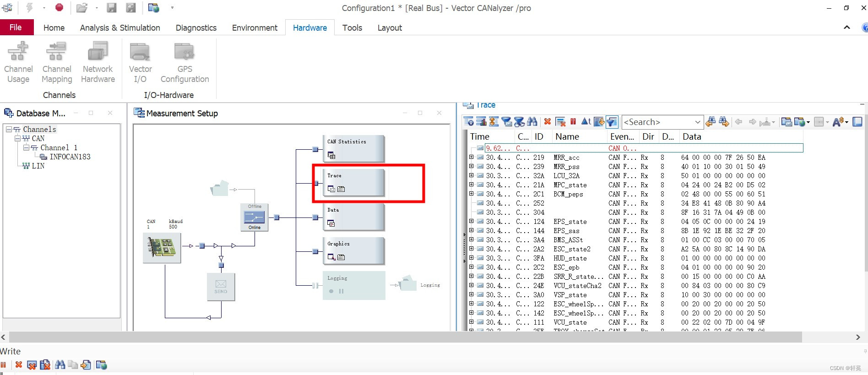Click the save configuration floppy icon
The image size is (868, 375).
point(111,7)
